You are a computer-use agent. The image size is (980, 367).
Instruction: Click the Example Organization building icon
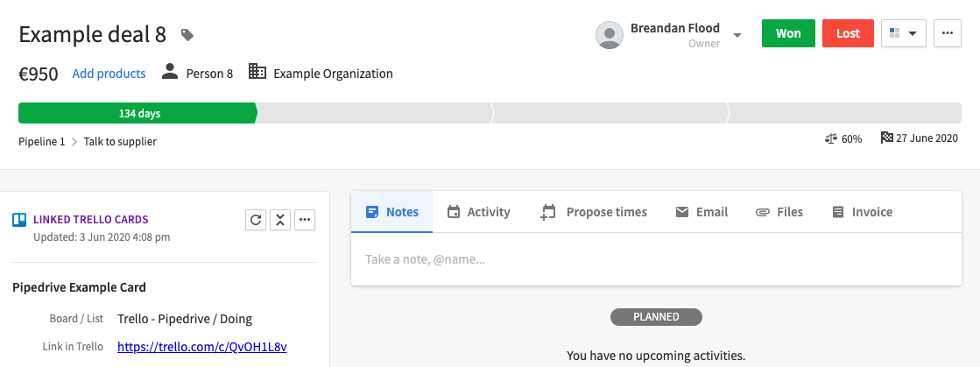point(257,71)
